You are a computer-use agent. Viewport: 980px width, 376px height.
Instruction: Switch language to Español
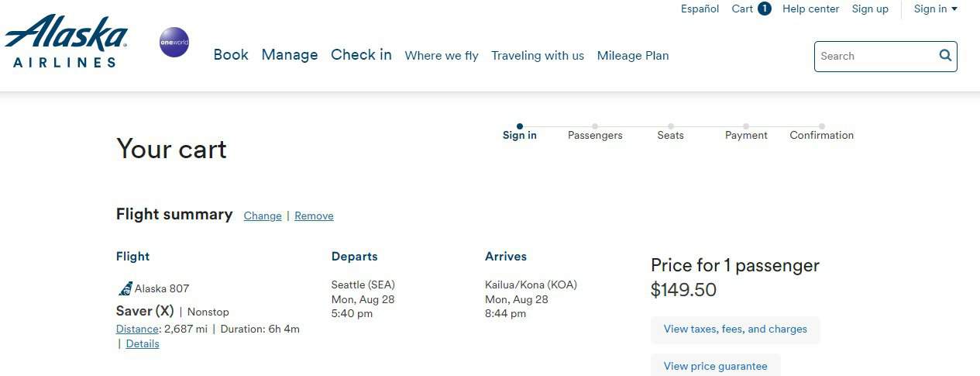pyautogui.click(x=700, y=9)
